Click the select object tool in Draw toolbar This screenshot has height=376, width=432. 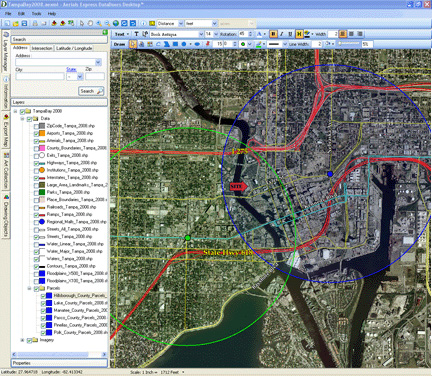tap(133, 44)
